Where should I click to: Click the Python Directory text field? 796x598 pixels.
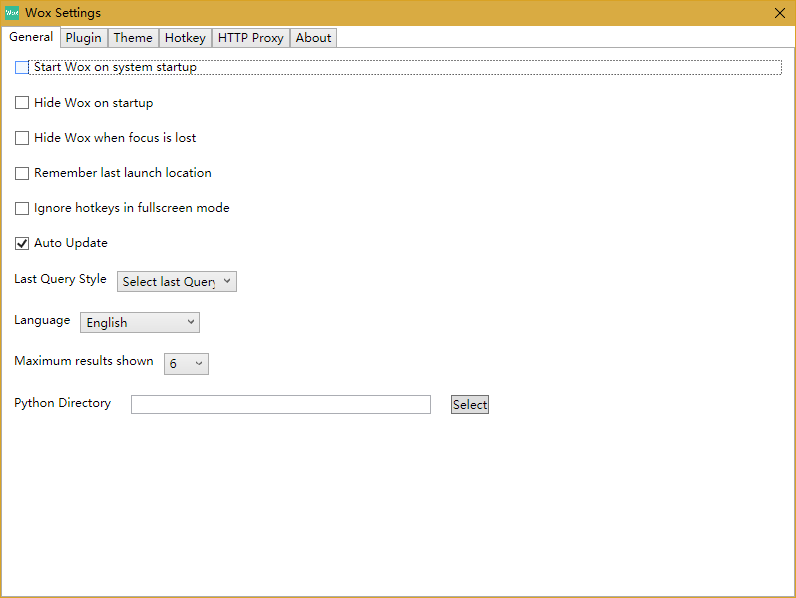281,405
